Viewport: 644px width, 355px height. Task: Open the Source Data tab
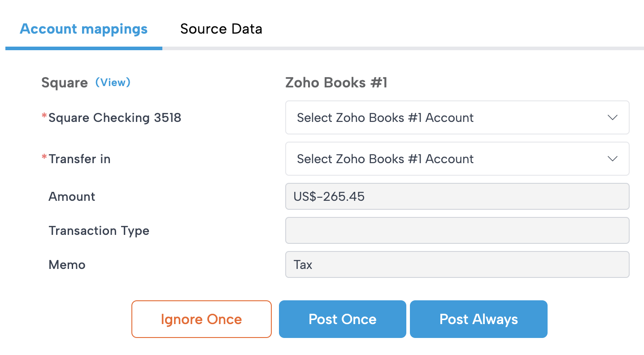click(x=221, y=29)
